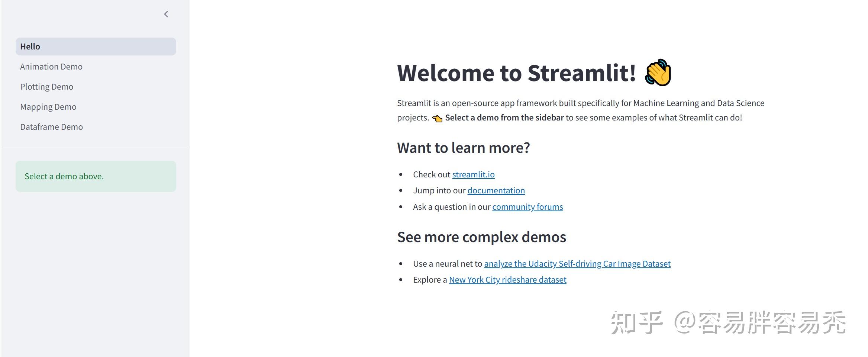Click the 'Want to learn more?' heading
The height and width of the screenshot is (357, 868).
[464, 148]
